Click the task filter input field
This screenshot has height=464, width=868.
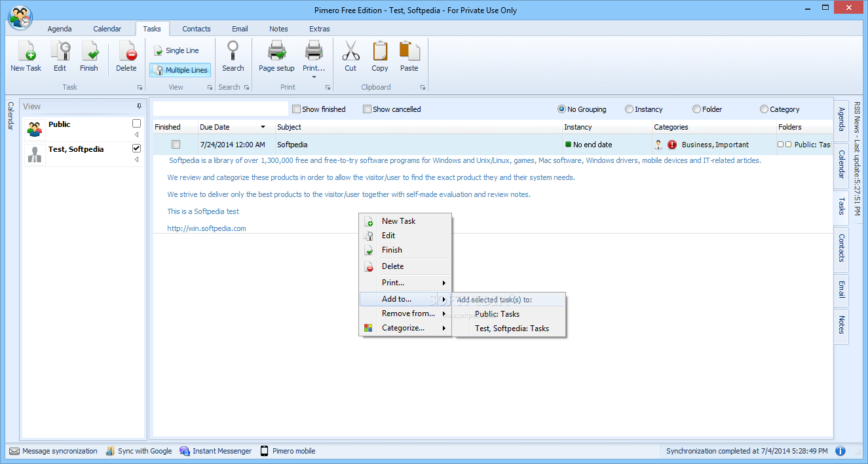point(221,109)
